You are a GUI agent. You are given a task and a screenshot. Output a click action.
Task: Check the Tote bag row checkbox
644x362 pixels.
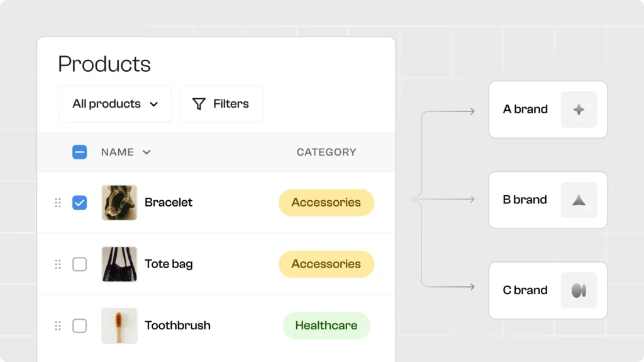click(x=79, y=264)
